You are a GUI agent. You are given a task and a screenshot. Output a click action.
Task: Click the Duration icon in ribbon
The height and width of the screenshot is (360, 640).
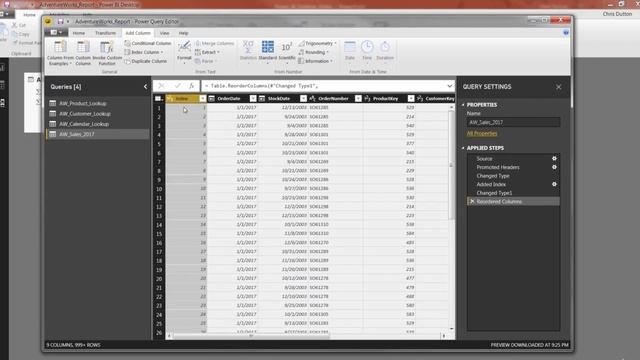pos(384,47)
